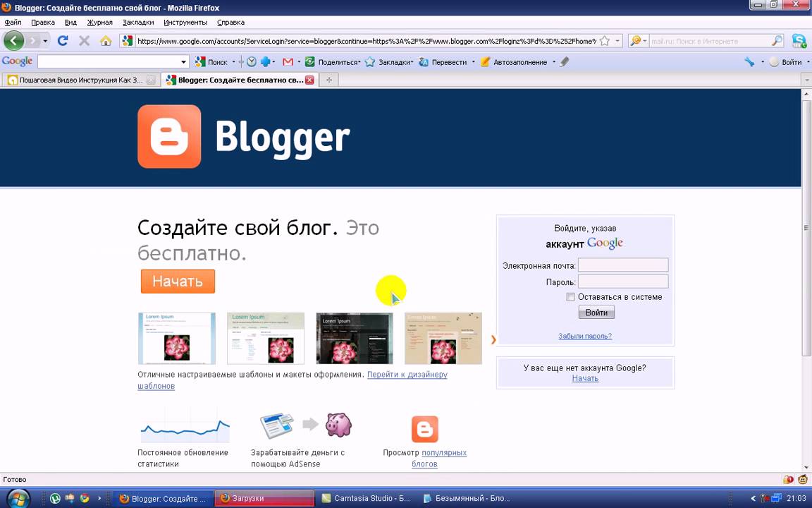
Task: Go to the Home page icon
Action: tap(106, 40)
